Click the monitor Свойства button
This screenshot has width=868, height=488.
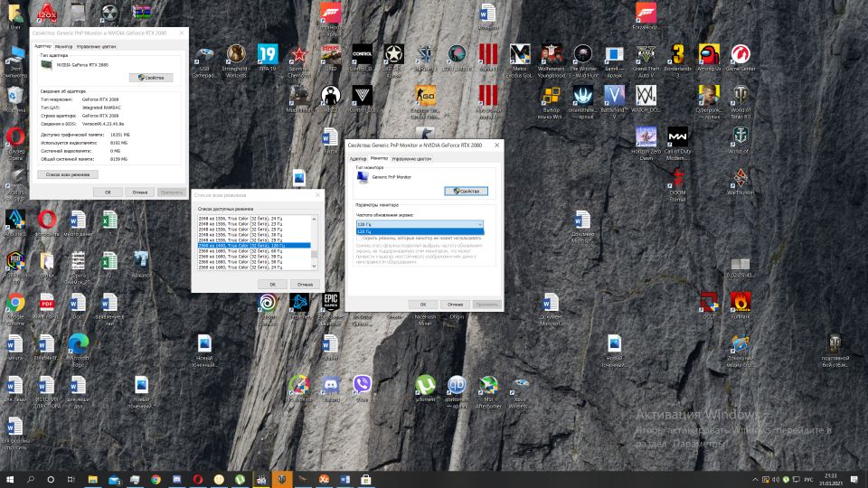point(467,191)
